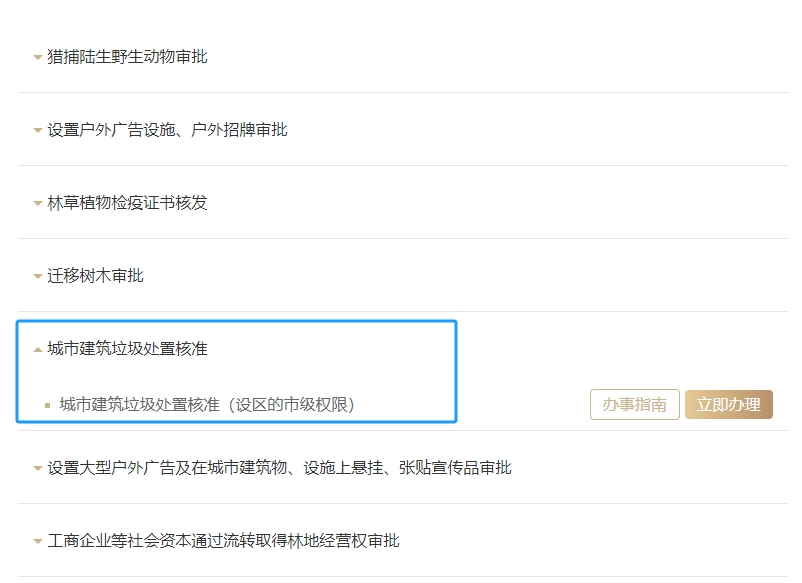
Task: Click arrow icon beside 设置户外广告设施、户外招牌审批
Action: (x=38, y=131)
